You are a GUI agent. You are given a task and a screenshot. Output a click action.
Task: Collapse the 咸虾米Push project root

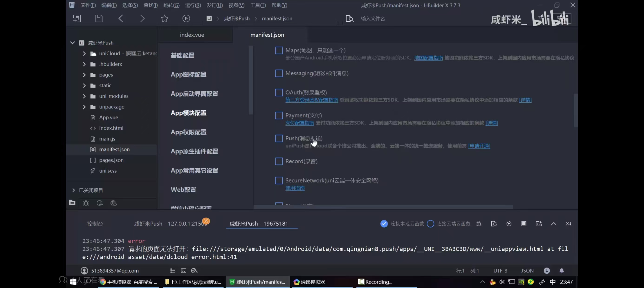point(72,43)
